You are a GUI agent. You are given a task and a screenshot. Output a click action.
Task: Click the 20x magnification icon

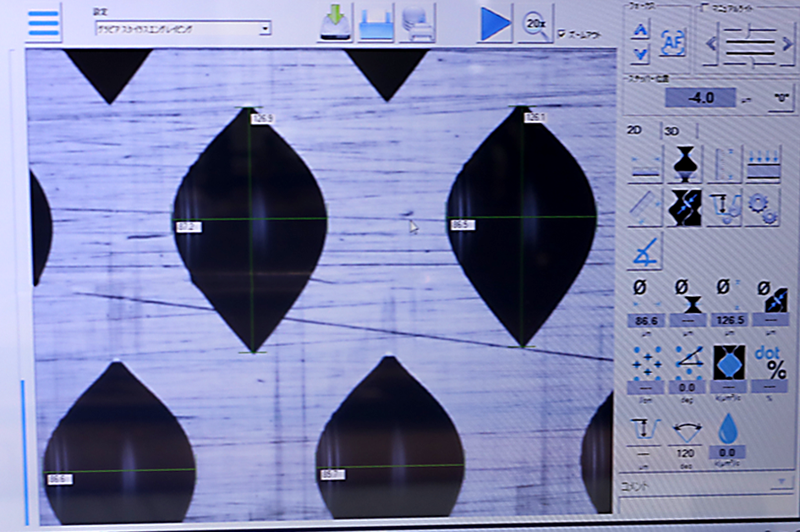pos(535,24)
